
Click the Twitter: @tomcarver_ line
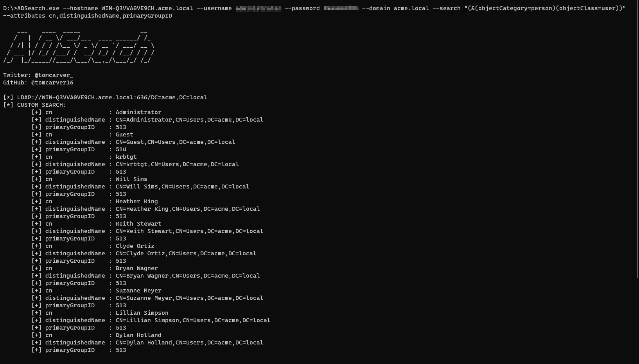[x=38, y=75]
